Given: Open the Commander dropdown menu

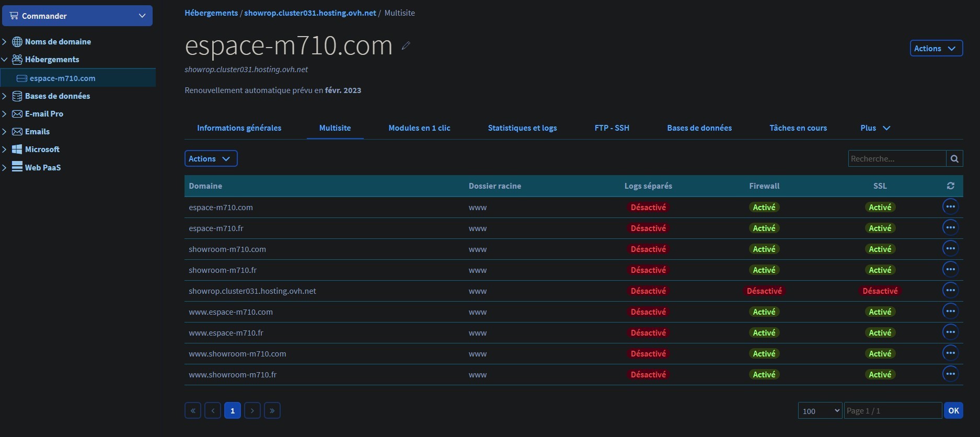Looking at the screenshot, I should [x=77, y=16].
